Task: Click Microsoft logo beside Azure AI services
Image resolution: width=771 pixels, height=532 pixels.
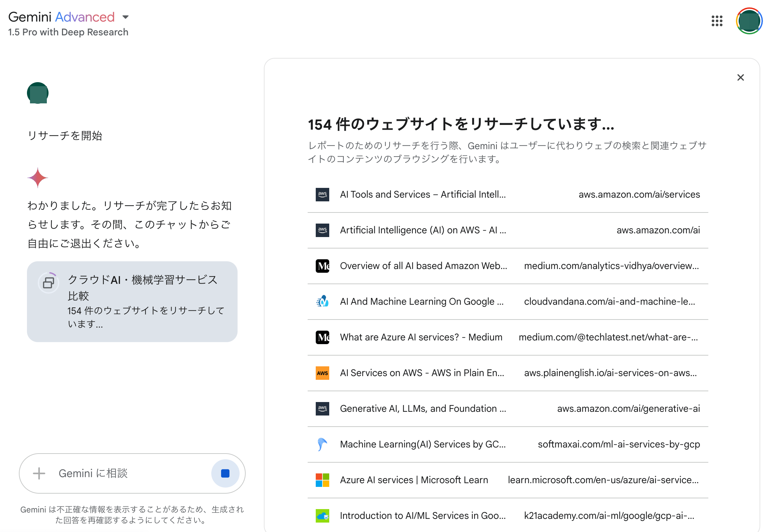Action: point(322,480)
